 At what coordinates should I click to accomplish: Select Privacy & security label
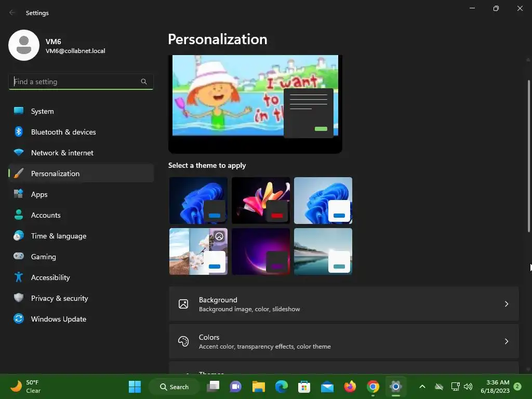60,298
